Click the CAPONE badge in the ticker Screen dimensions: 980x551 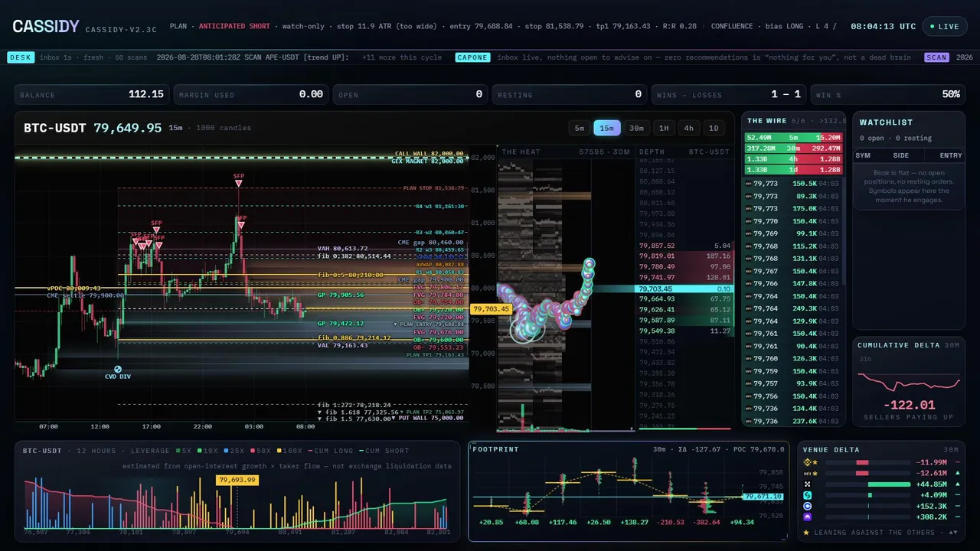tap(472, 57)
